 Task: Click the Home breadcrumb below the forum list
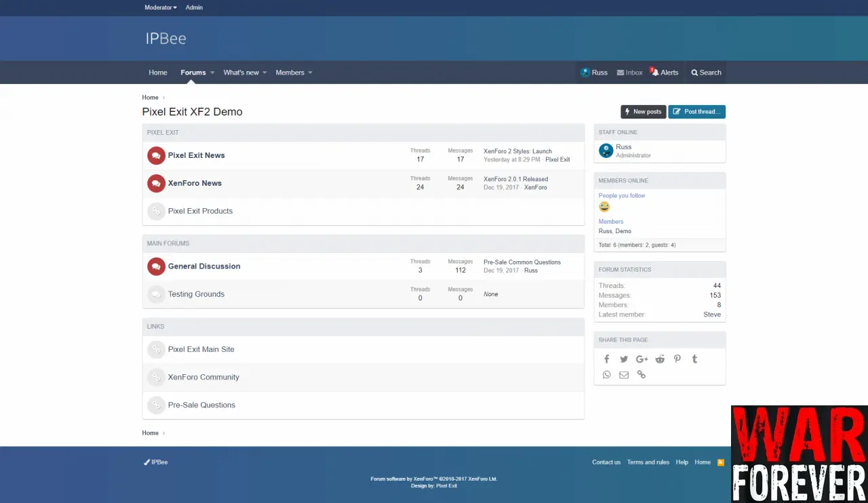point(150,433)
